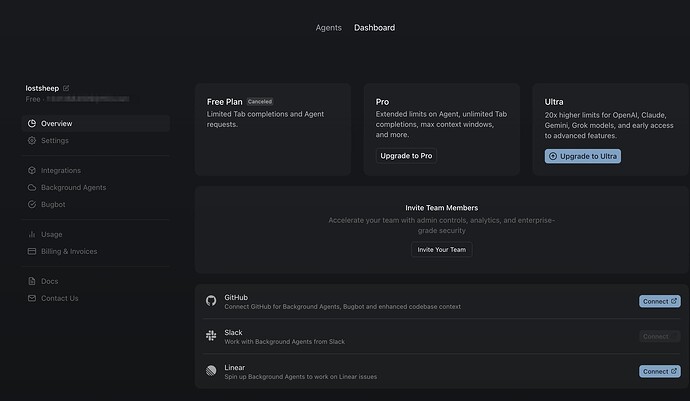Click the Docs book icon
This screenshot has height=401, width=690.
(32, 282)
